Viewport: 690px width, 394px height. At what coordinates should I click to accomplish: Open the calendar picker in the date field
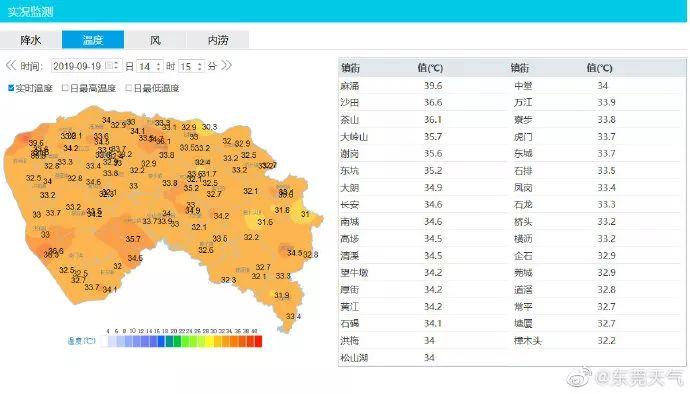click(x=108, y=66)
